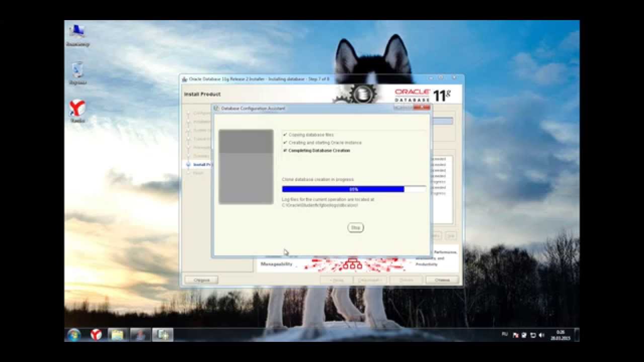Image resolution: width=644 pixels, height=362 pixels.
Task: Select the highlighted taskbar item beside Java
Action: click(162, 335)
